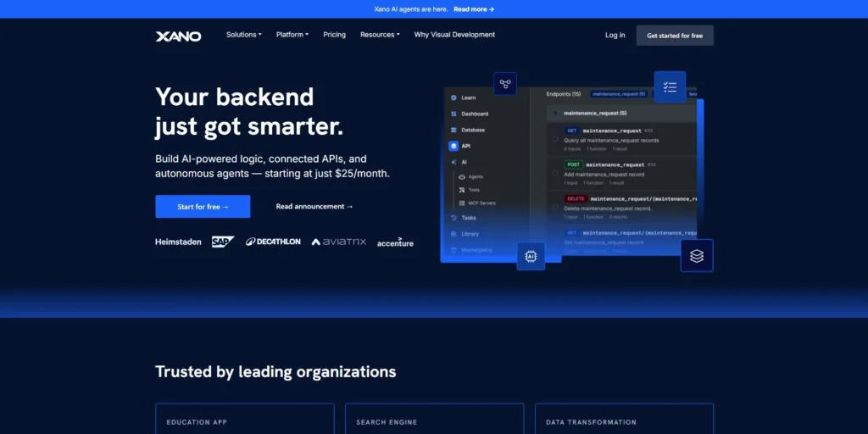Click the Learn sidebar icon
Image resolution: width=868 pixels, height=434 pixels.
454,98
